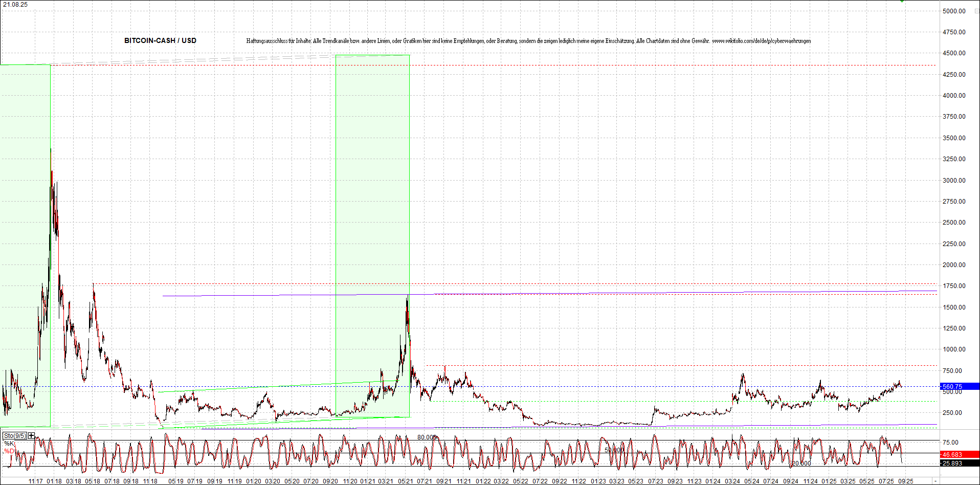Select the green triangle marker at chart top
Viewport: 980px width, 485px height.
(902, 2)
